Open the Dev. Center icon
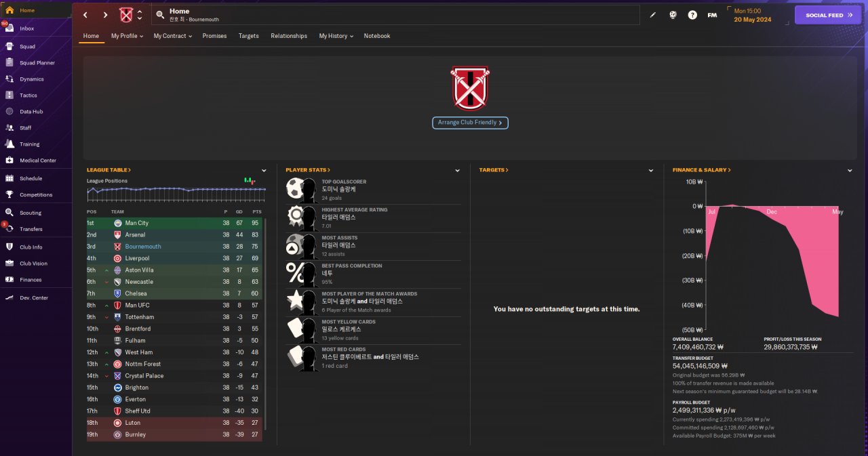 click(x=9, y=297)
